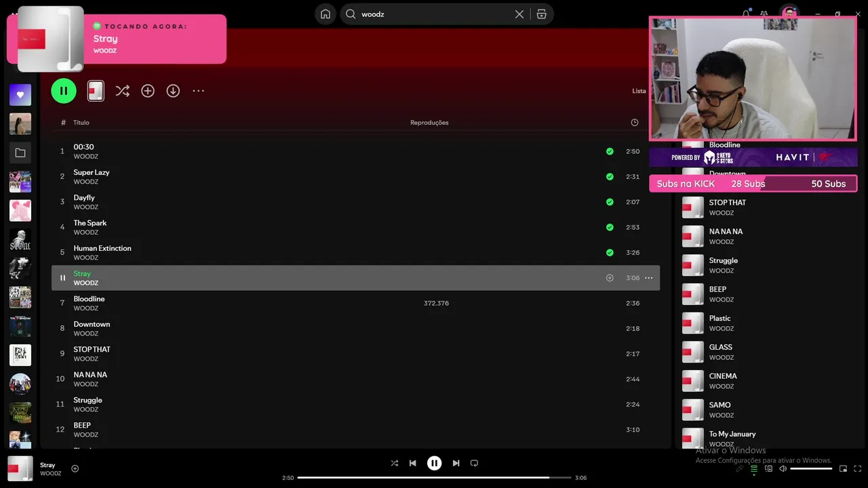Toggle saved checkmark for 00:30
This screenshot has width=868, height=488.
pos(610,151)
